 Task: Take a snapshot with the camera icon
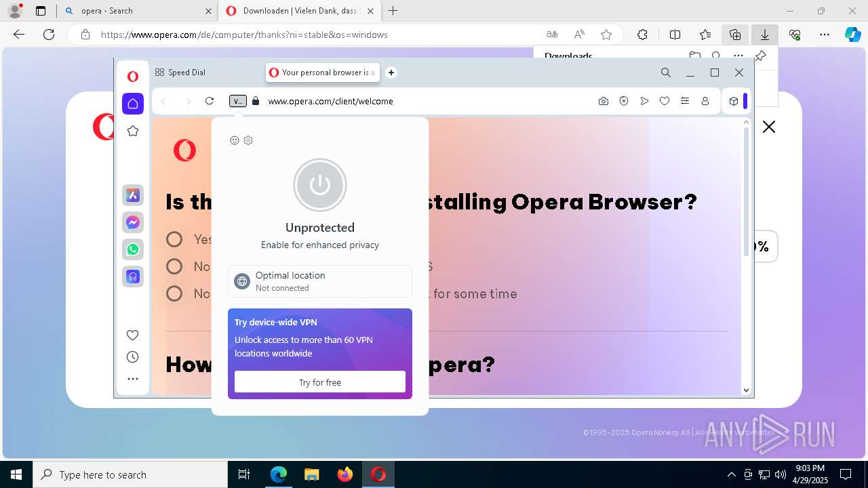coord(604,101)
